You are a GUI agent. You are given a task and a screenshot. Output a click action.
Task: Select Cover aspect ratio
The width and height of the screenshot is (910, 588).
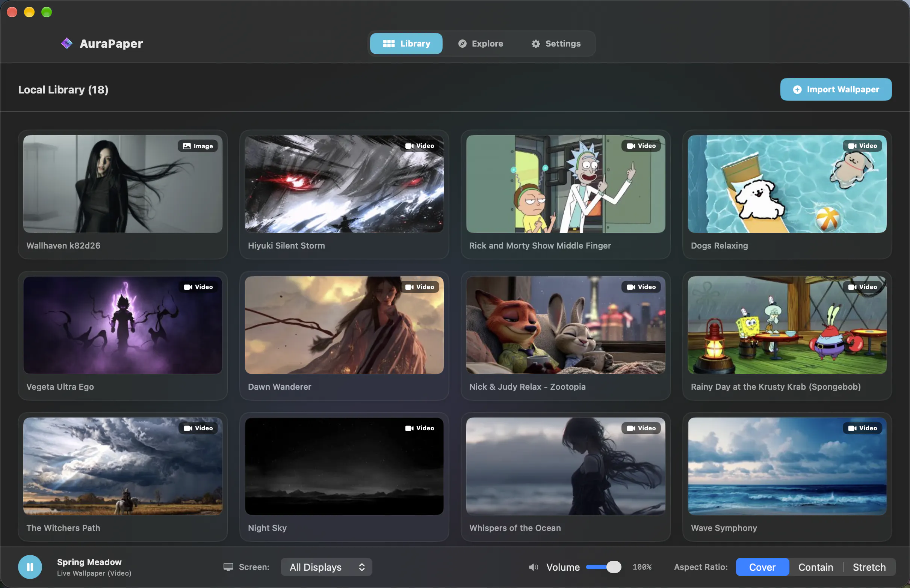click(762, 567)
